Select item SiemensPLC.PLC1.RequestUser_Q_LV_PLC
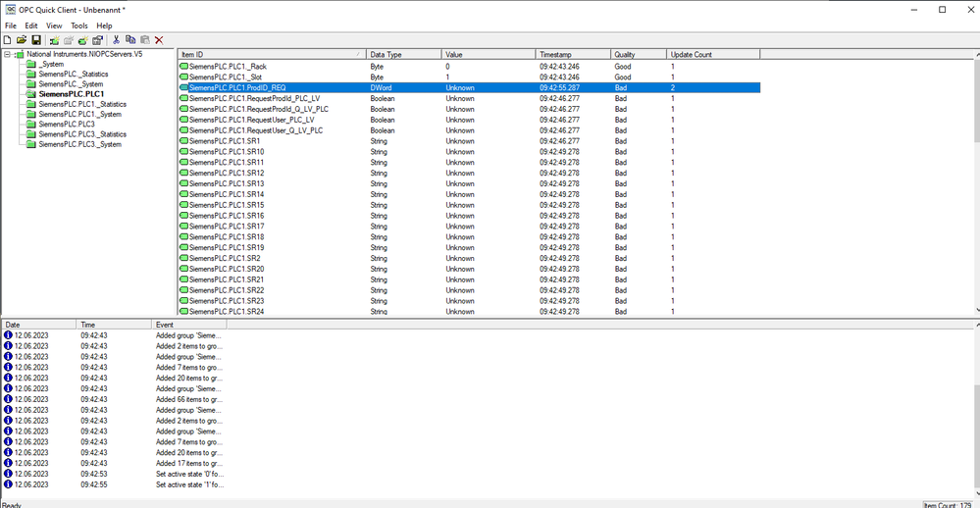The image size is (980, 508). click(x=256, y=130)
